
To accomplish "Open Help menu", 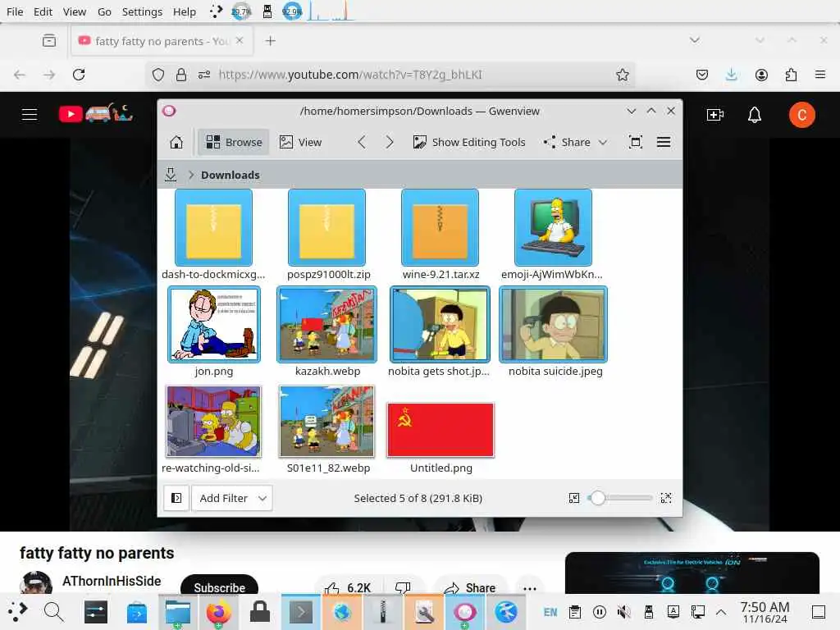I will click(185, 11).
